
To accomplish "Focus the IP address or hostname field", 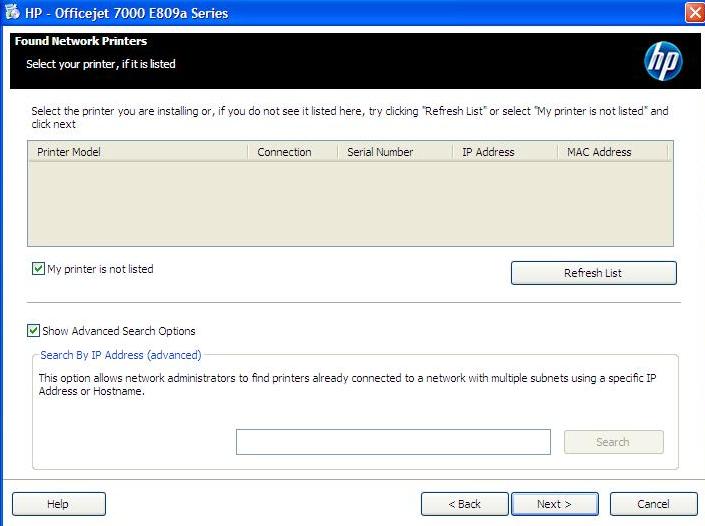I will (393, 442).
